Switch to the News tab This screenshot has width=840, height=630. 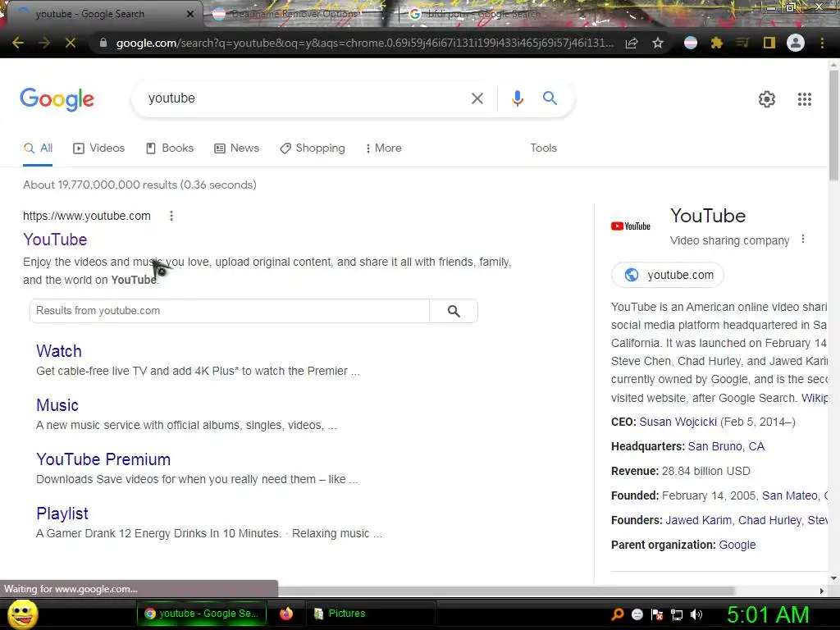[x=237, y=148]
